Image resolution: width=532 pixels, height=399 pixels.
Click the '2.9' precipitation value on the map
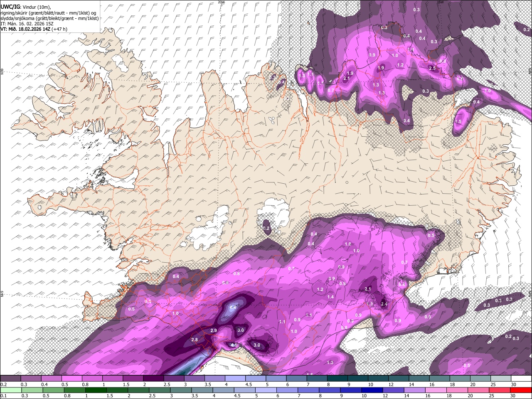coord(214,330)
